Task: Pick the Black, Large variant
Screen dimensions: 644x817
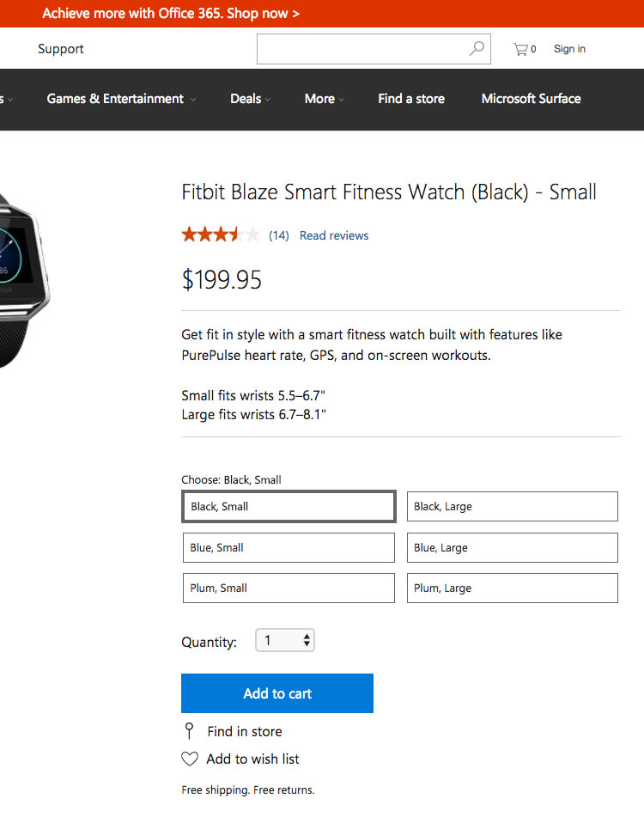Action: 512,507
